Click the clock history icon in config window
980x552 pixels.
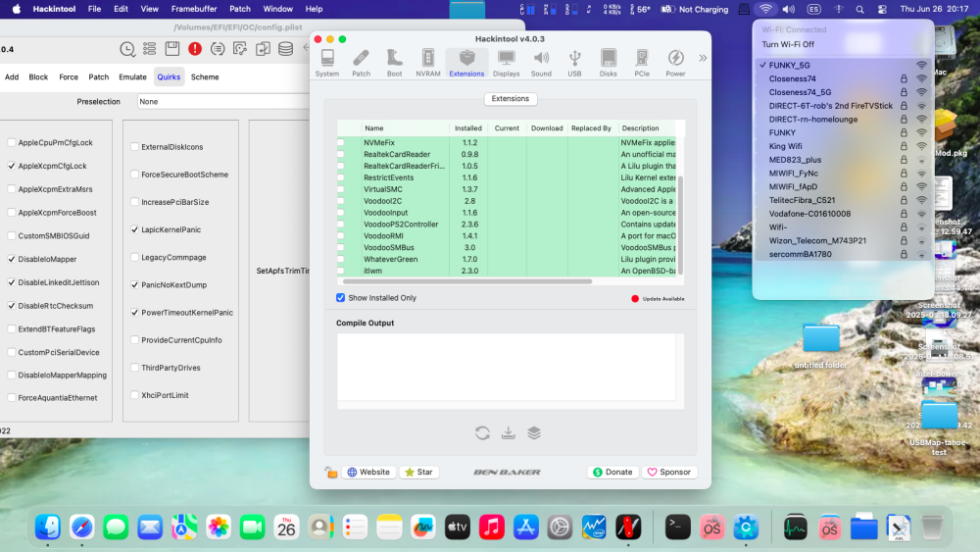pyautogui.click(x=126, y=49)
